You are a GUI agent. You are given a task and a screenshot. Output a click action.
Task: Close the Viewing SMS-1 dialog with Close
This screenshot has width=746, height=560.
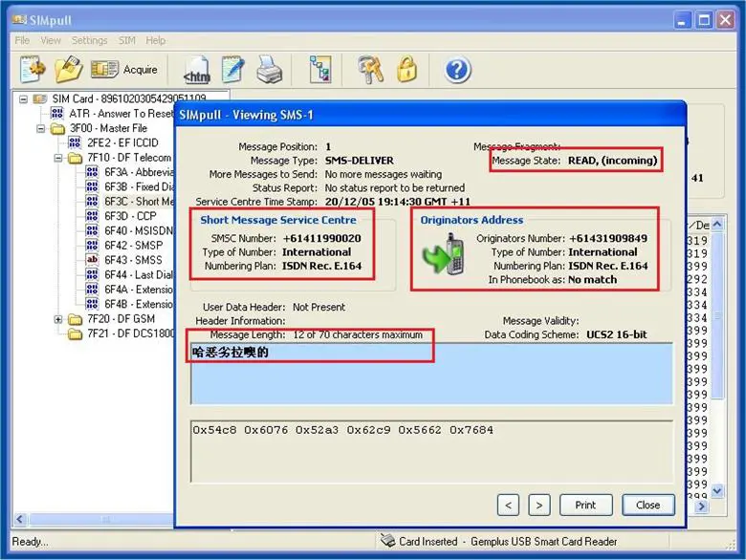(x=647, y=505)
